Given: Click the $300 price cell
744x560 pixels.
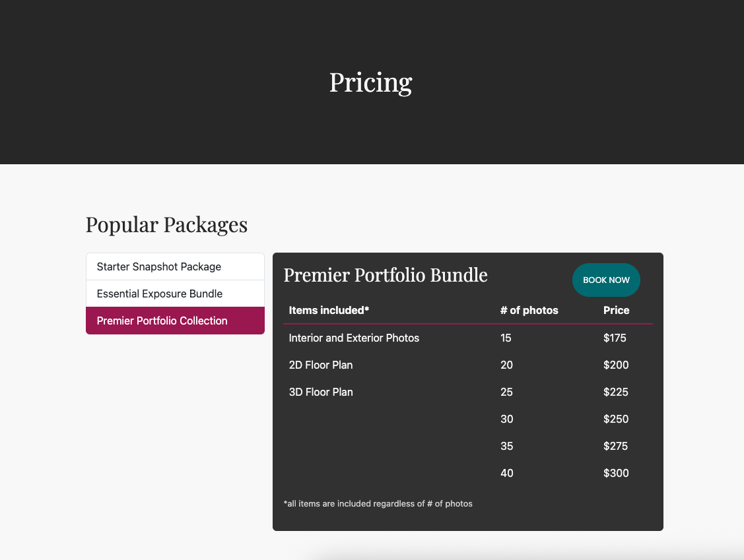Looking at the screenshot, I should click(616, 473).
